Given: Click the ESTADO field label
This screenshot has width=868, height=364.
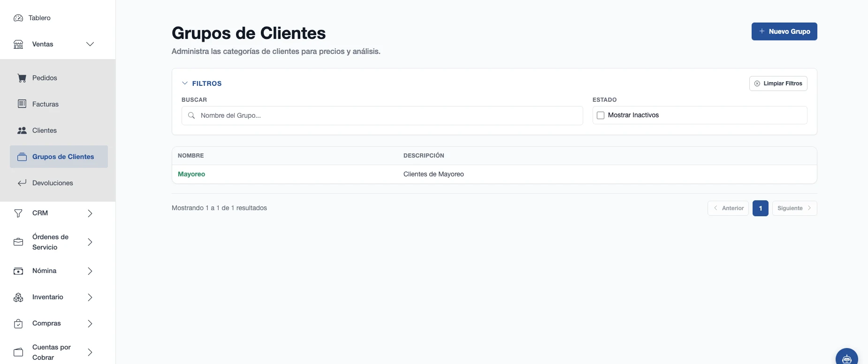Looking at the screenshot, I should [x=604, y=100].
